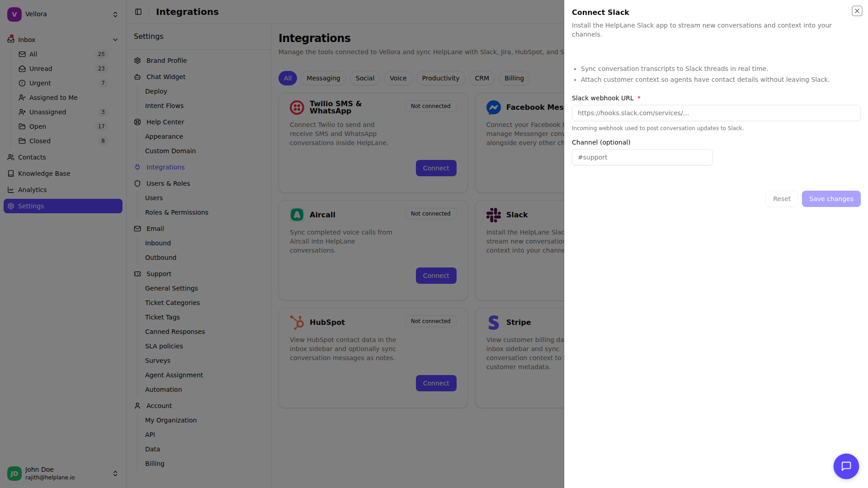
Task: Select the Messaging filter tab
Action: 323,78
